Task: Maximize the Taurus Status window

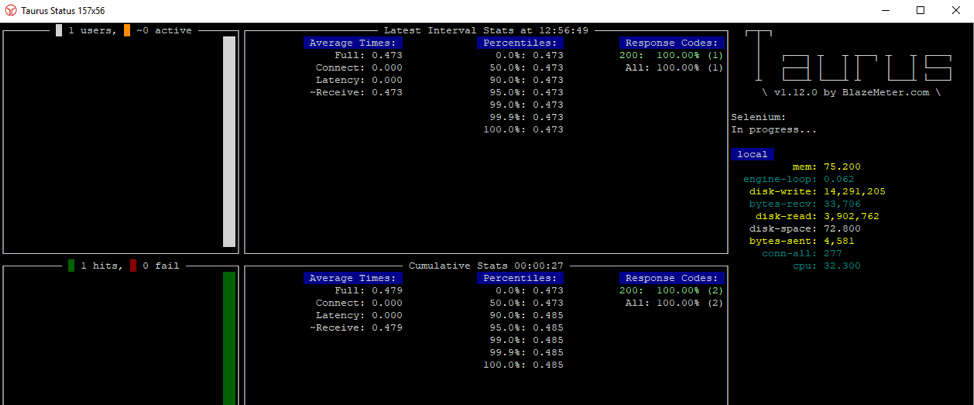Action: tap(921, 10)
